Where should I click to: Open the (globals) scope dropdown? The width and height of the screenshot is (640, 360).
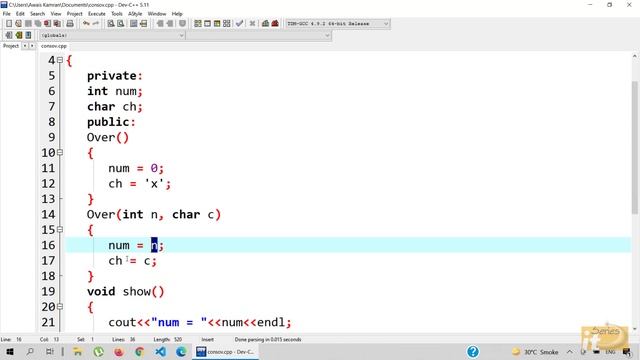[x=112, y=36]
